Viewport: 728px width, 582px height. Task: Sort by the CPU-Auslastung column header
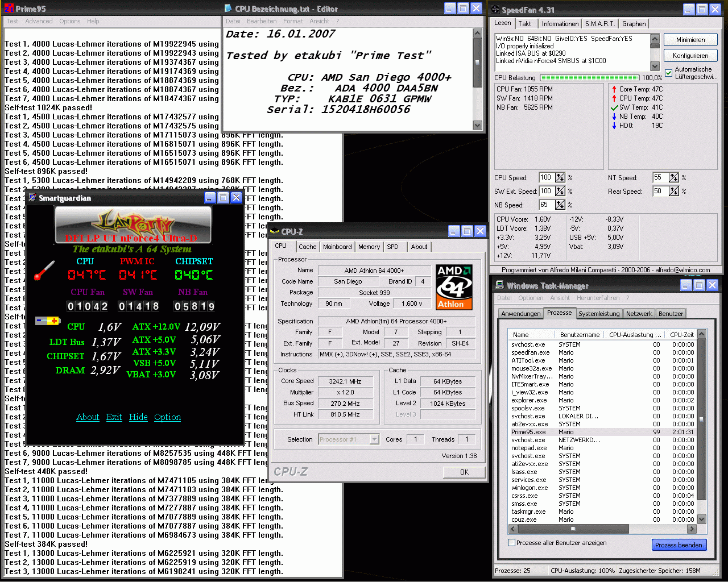tap(635, 335)
